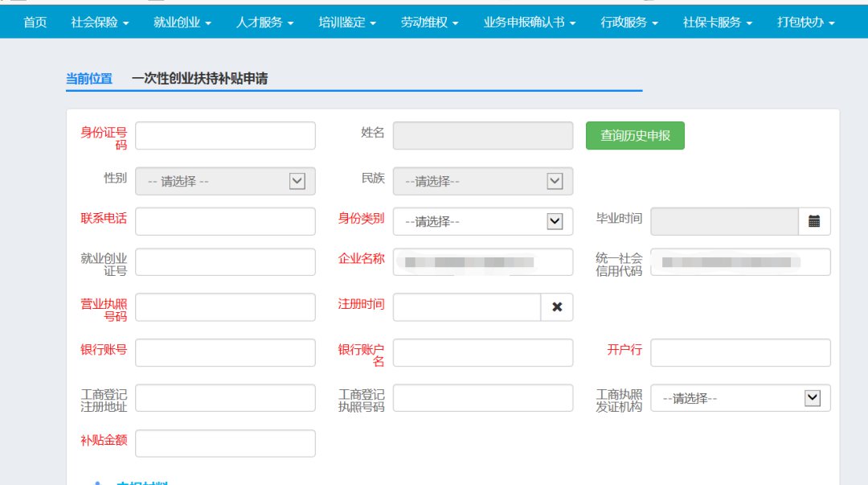Click the 补贴金额 input field
This screenshot has height=485, width=868.
click(x=225, y=443)
